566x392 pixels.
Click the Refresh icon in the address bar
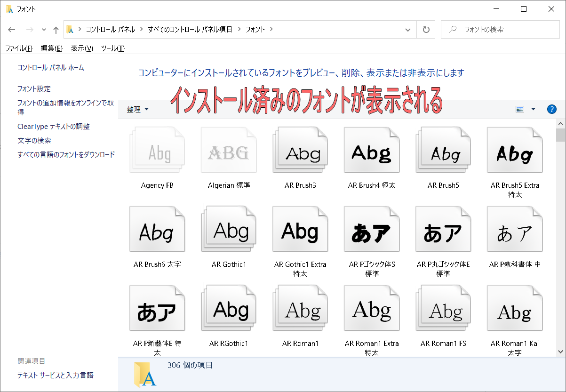pos(426,29)
